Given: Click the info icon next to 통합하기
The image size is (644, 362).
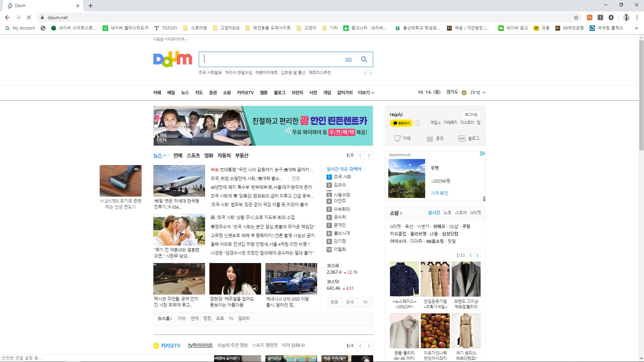Looking at the screenshot, I should [x=417, y=123].
